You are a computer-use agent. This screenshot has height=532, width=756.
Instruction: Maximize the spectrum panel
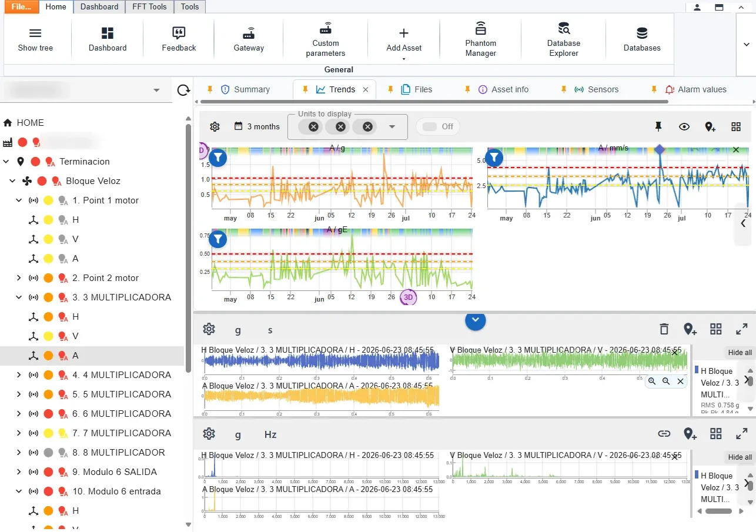point(742,434)
